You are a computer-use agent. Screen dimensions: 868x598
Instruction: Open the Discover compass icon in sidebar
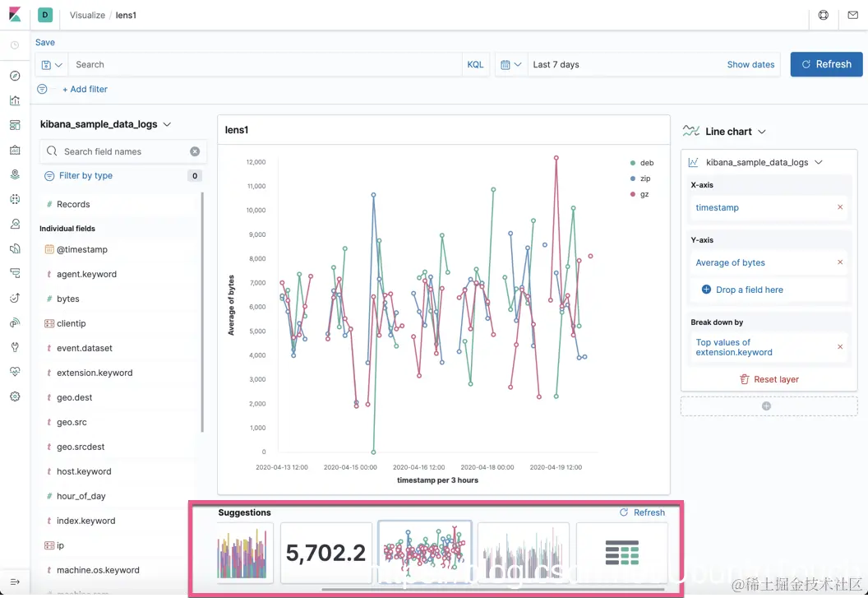[15, 76]
